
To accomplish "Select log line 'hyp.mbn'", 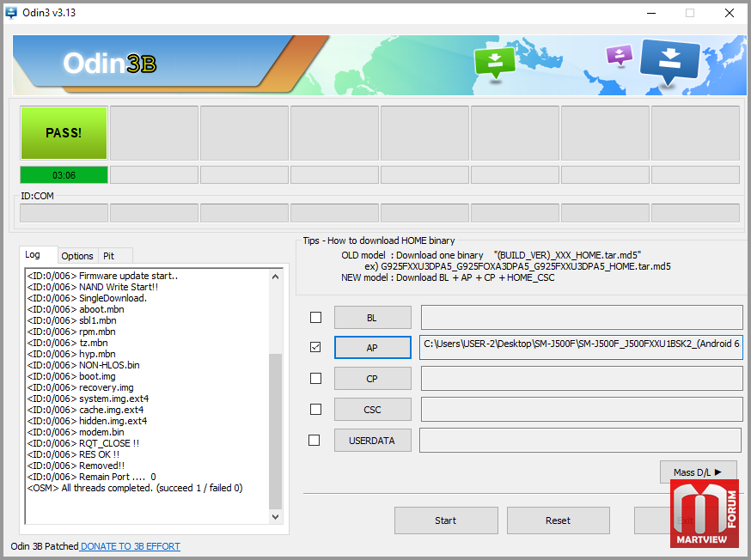I will pyautogui.click(x=71, y=354).
